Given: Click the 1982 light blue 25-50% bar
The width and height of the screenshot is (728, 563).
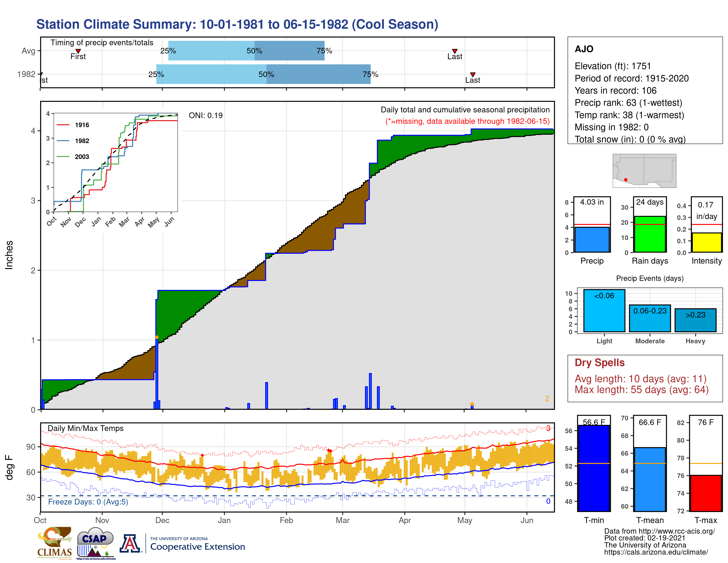Looking at the screenshot, I should (211, 74).
